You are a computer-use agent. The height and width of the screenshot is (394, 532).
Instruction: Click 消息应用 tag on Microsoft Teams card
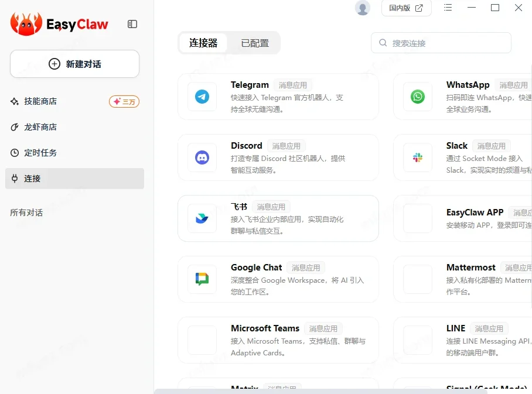(x=323, y=328)
